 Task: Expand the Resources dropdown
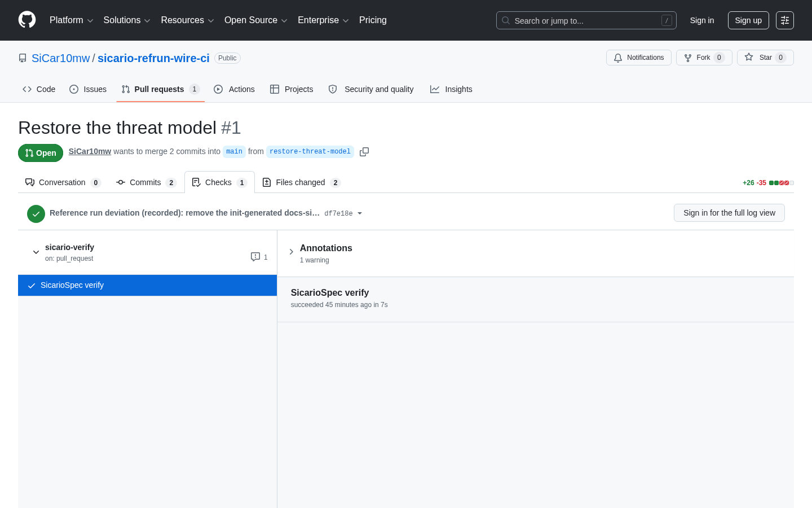187,20
